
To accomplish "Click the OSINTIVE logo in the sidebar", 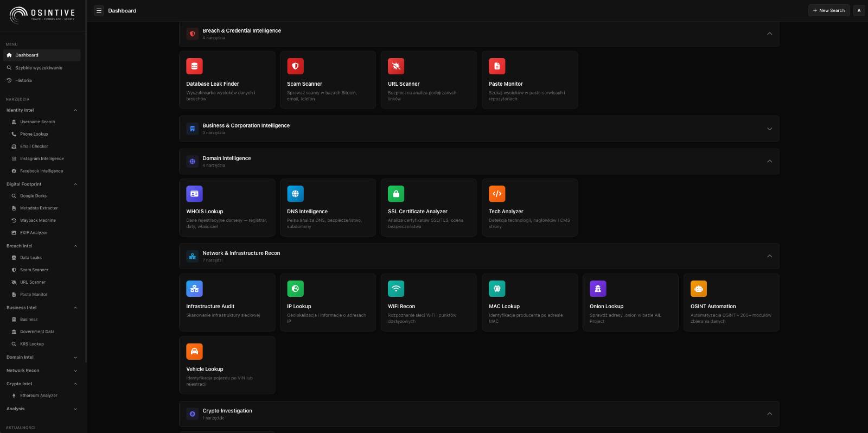I will (x=42, y=15).
